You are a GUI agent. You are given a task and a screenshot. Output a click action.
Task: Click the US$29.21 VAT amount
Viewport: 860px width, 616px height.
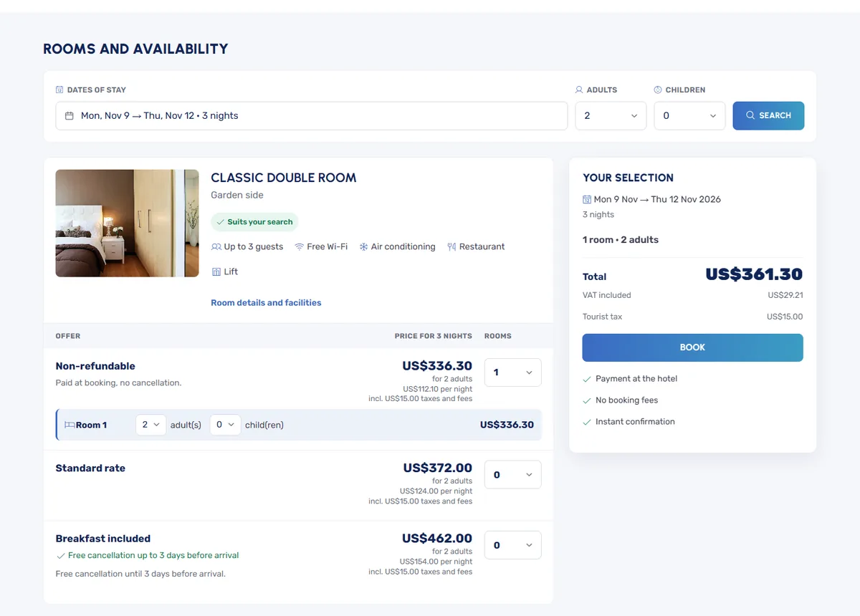[x=785, y=295]
